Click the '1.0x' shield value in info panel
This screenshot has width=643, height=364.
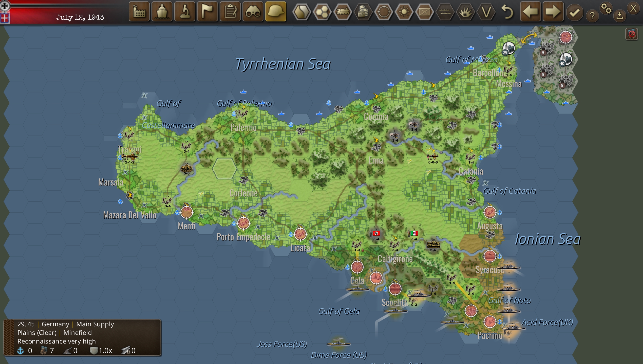(105, 351)
